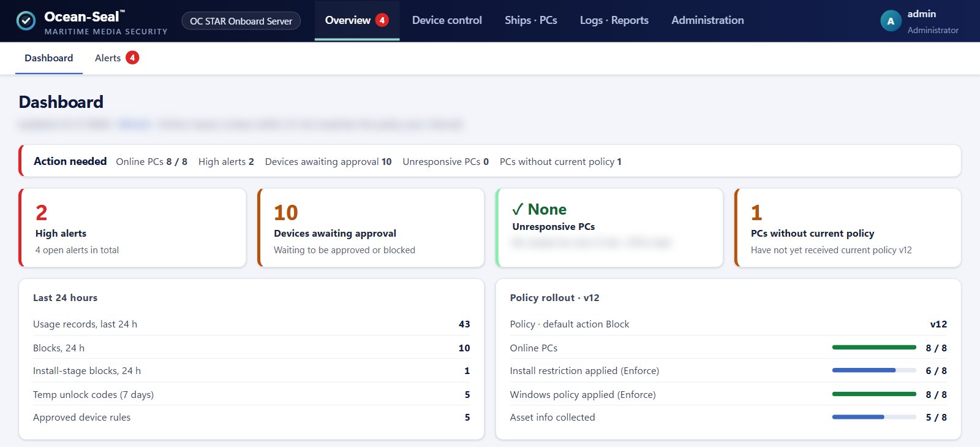Open Logs · Reports menu
The image size is (980, 447).
point(614,20)
